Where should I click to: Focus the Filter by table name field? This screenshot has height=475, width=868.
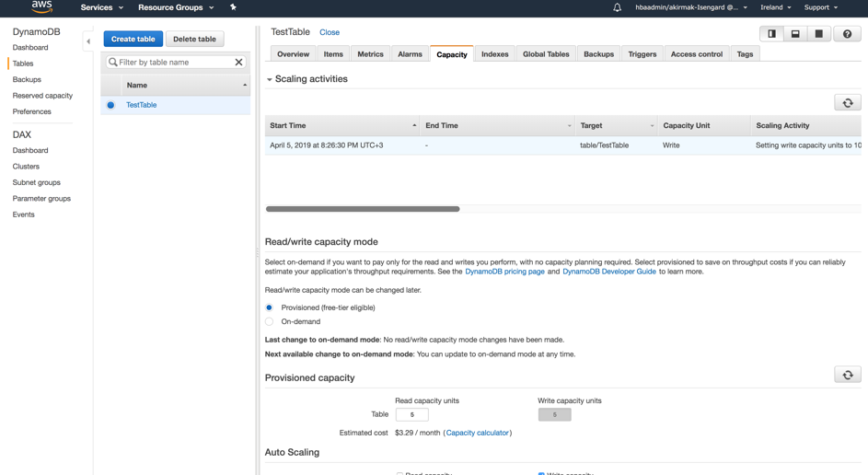[176, 62]
